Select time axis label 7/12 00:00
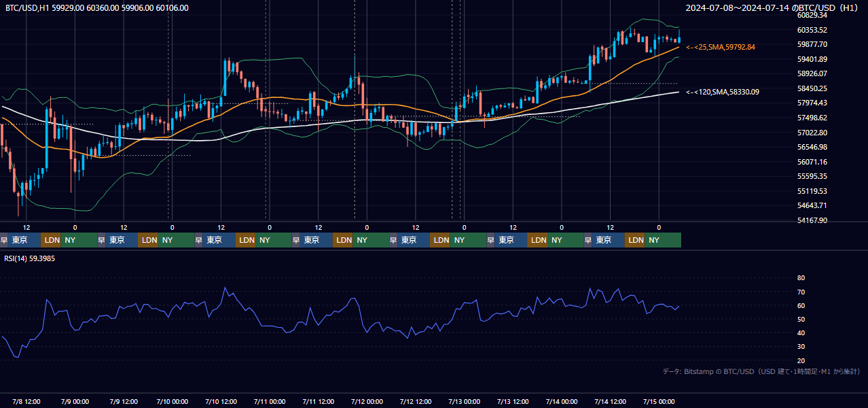868x408 pixels. pyautogui.click(x=367, y=401)
